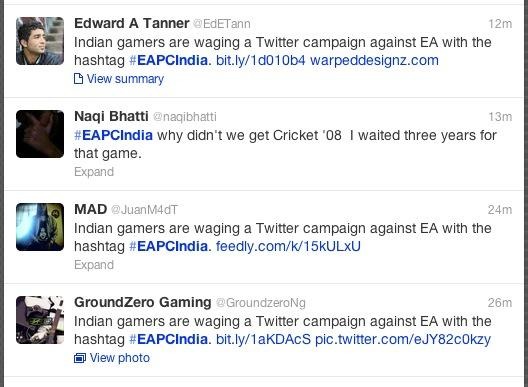Open Naqi Bhatti's dark profile picture
The width and height of the screenshot is (528, 387).
pos(40,134)
